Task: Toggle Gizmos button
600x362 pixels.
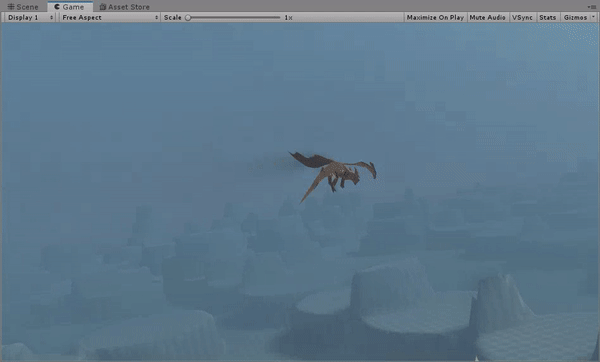Action: (575, 17)
